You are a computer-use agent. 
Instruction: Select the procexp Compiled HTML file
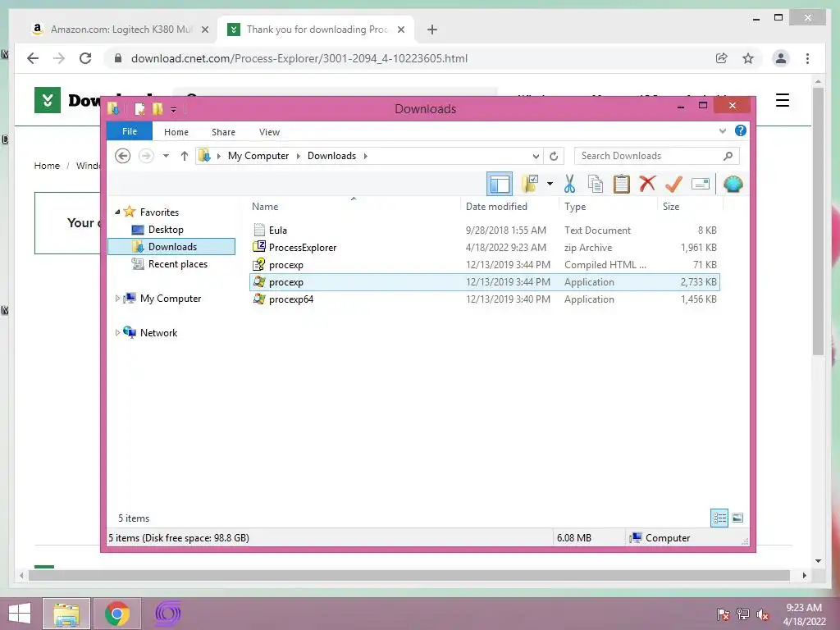click(484, 265)
